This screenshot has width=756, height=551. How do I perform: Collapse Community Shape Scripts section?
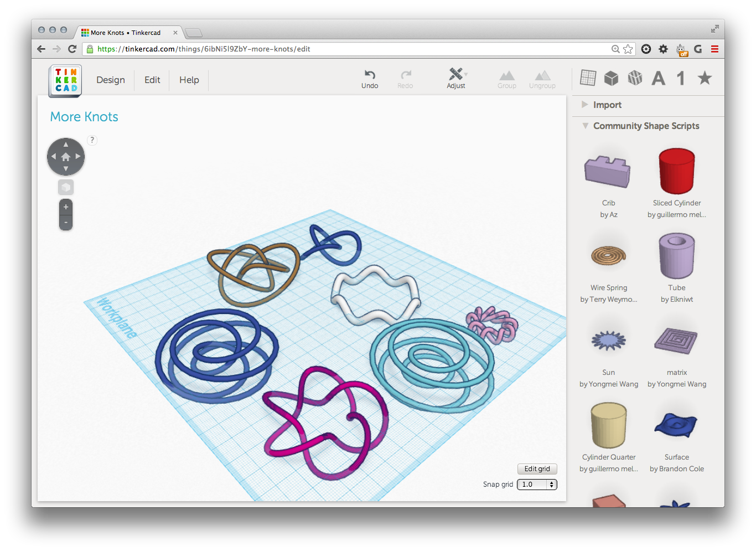[x=585, y=126]
